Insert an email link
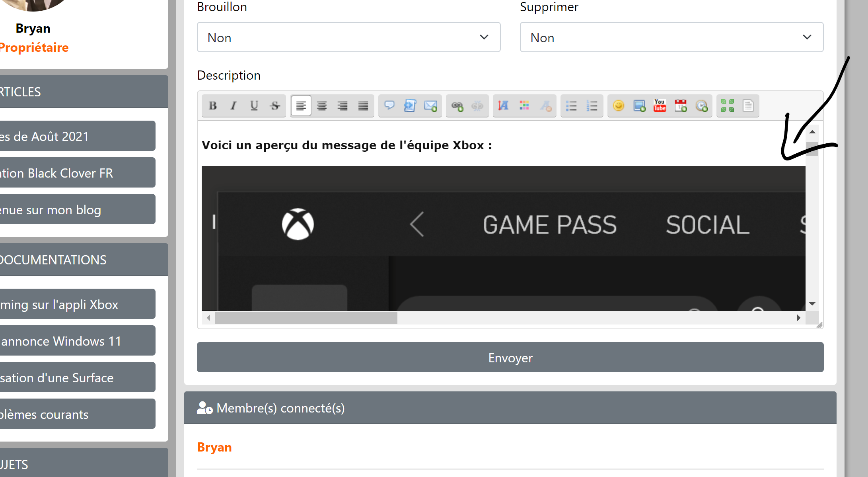 (x=430, y=106)
